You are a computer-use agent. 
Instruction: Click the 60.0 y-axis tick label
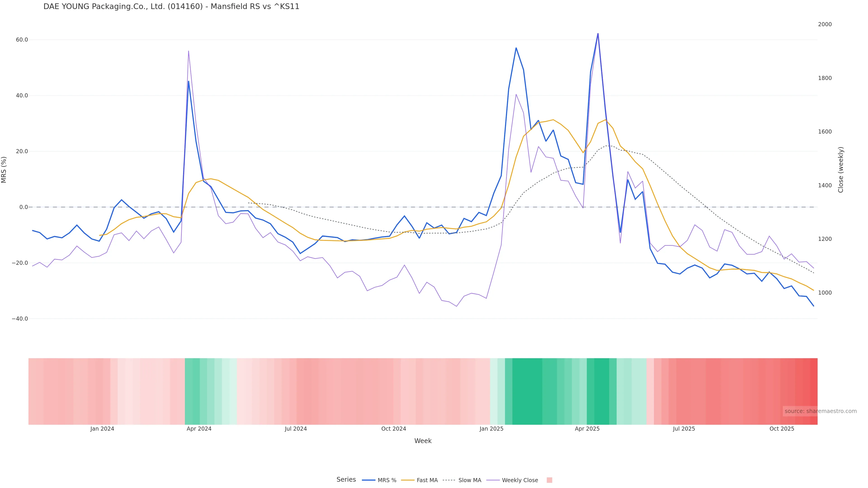coord(22,40)
